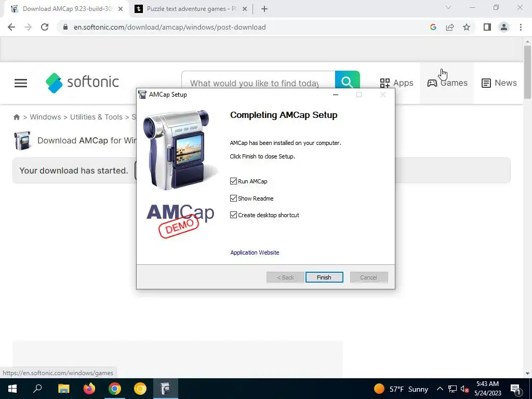
Task: Switch to Download AMCap tab
Action: click(x=67, y=9)
